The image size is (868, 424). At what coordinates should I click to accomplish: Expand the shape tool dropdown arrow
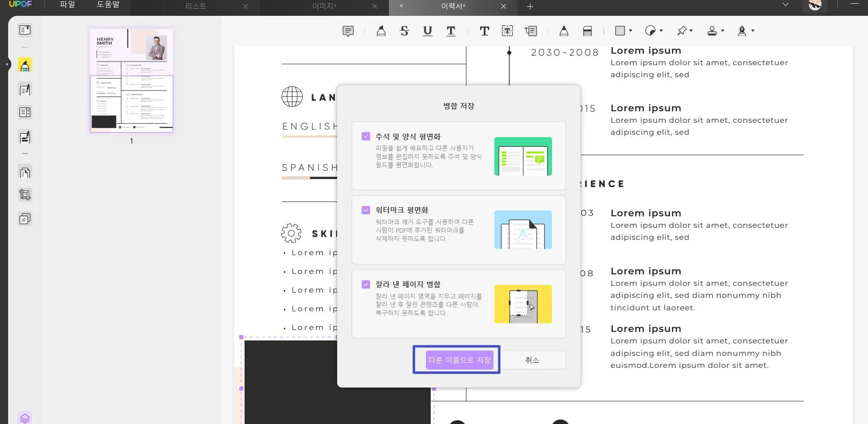[x=631, y=31]
